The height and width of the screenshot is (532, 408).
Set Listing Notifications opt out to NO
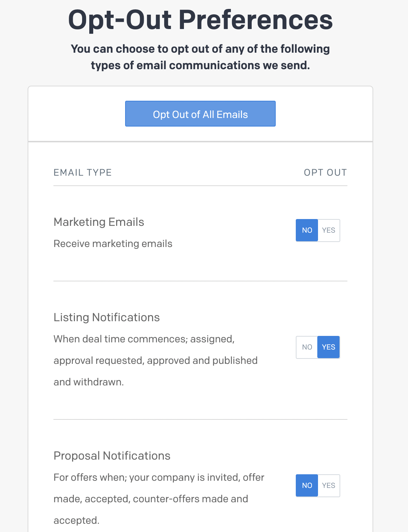click(307, 347)
